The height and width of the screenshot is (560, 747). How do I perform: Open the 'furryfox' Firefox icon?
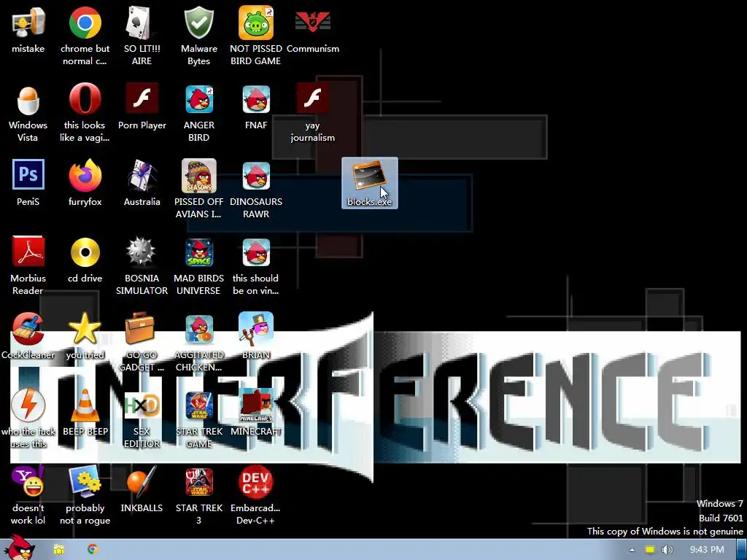tap(85, 176)
